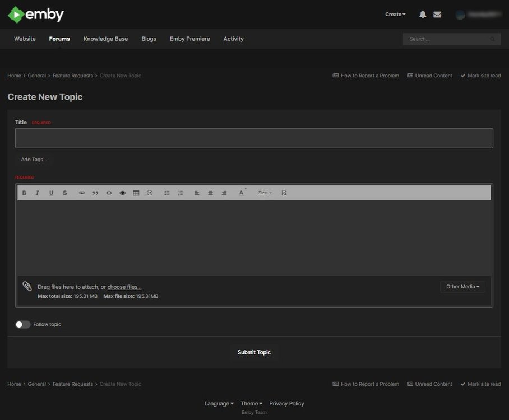Open the messages envelope inbox
This screenshot has height=420, width=509.
click(437, 15)
